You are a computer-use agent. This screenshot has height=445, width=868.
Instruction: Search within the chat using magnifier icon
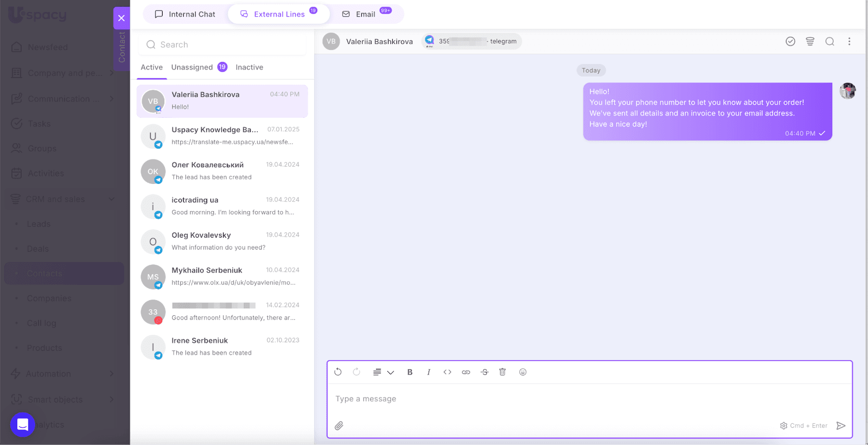coord(829,41)
